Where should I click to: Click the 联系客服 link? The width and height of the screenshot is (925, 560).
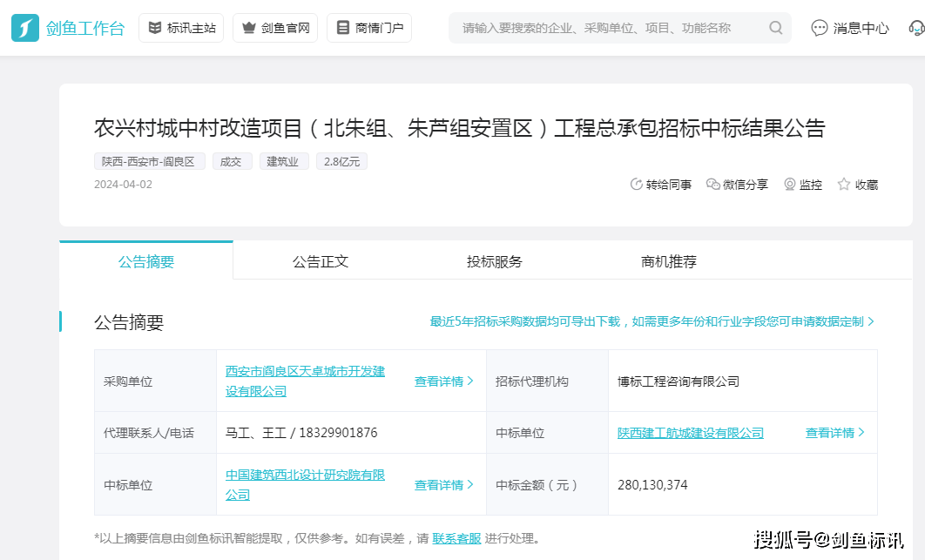456,538
